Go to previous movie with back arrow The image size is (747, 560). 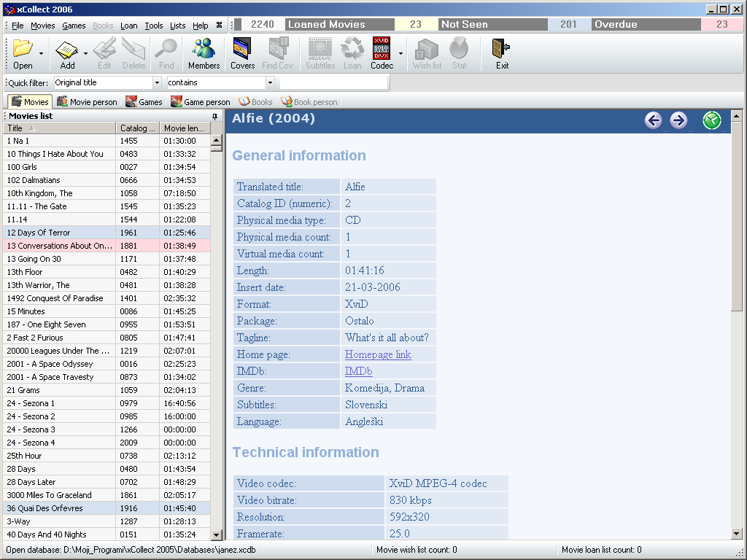click(x=654, y=120)
